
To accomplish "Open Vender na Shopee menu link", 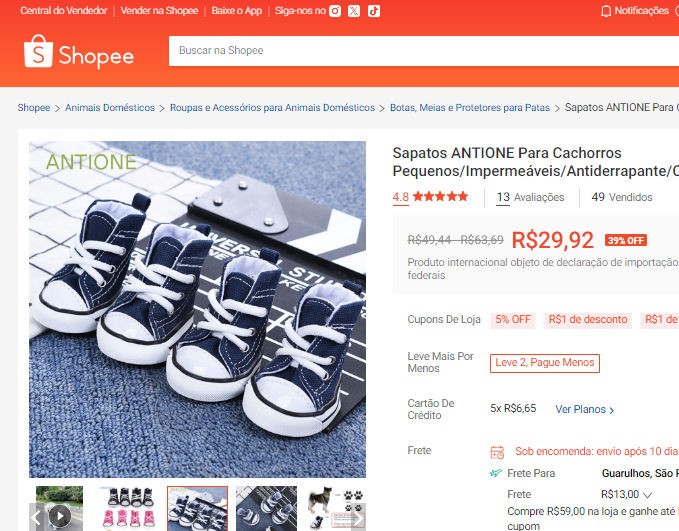I will click(160, 11).
